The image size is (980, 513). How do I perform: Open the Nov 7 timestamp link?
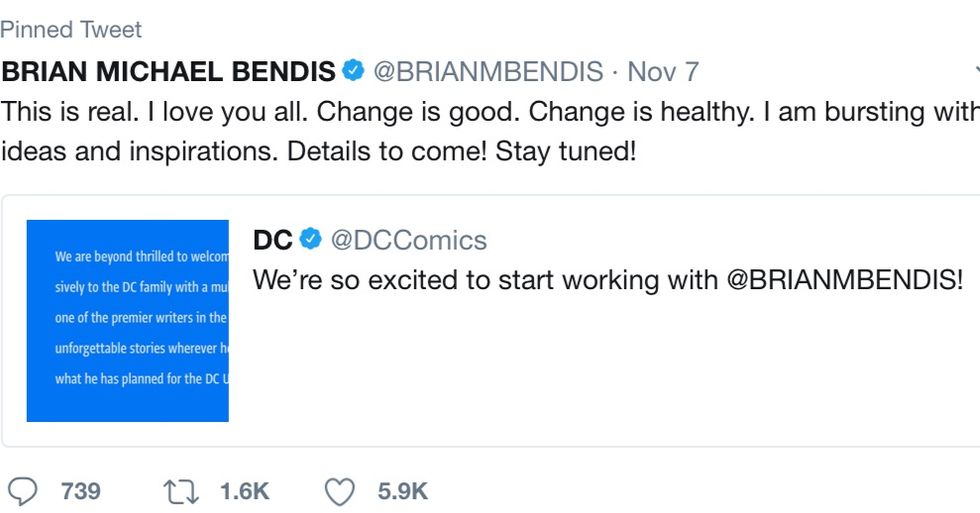click(x=663, y=72)
